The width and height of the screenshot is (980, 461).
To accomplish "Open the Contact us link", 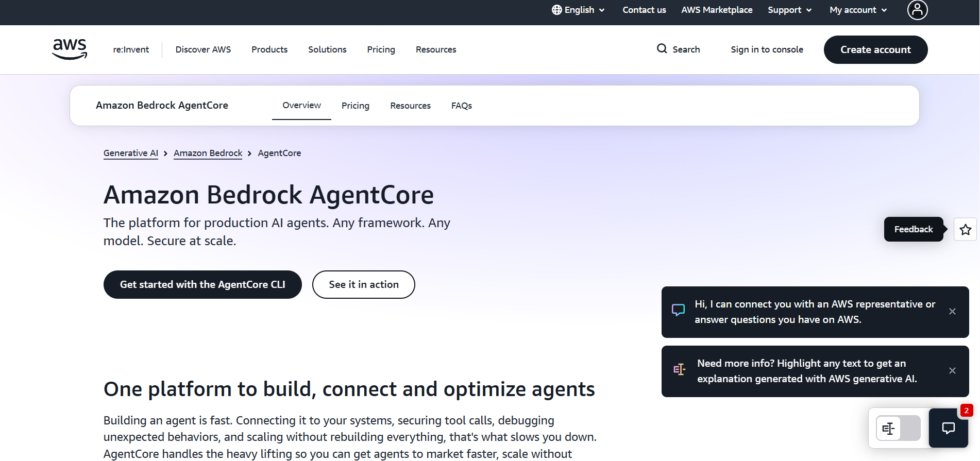I will 644,10.
